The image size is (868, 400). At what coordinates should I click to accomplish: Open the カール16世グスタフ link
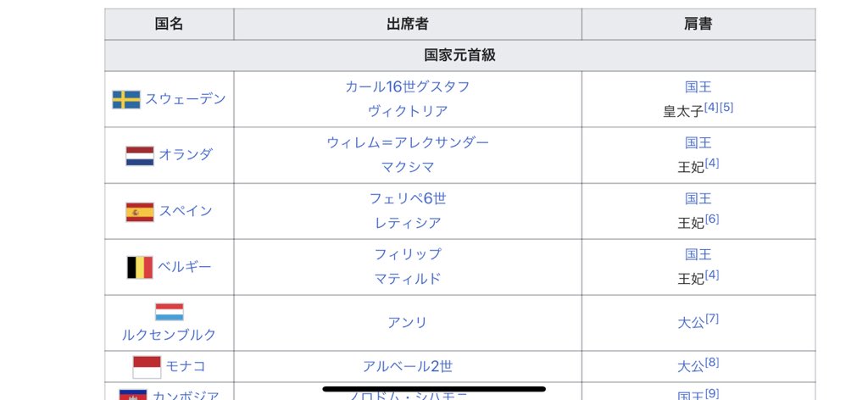click(x=408, y=86)
